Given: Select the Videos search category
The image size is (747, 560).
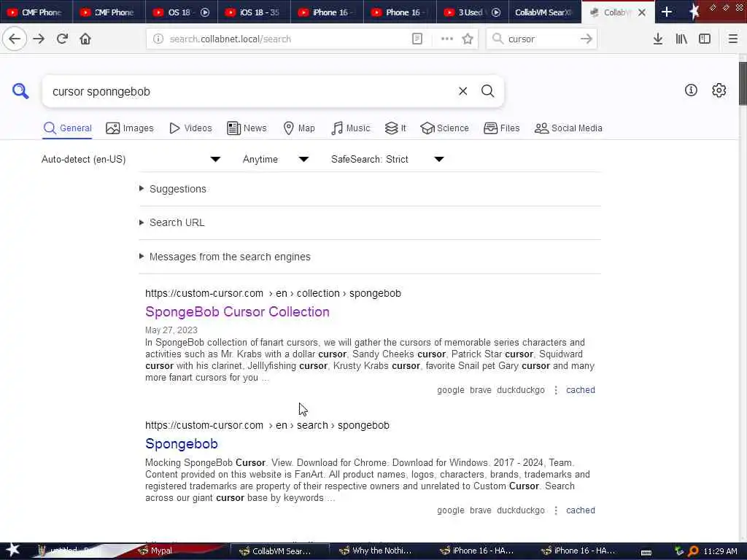Looking at the screenshot, I should point(190,128).
